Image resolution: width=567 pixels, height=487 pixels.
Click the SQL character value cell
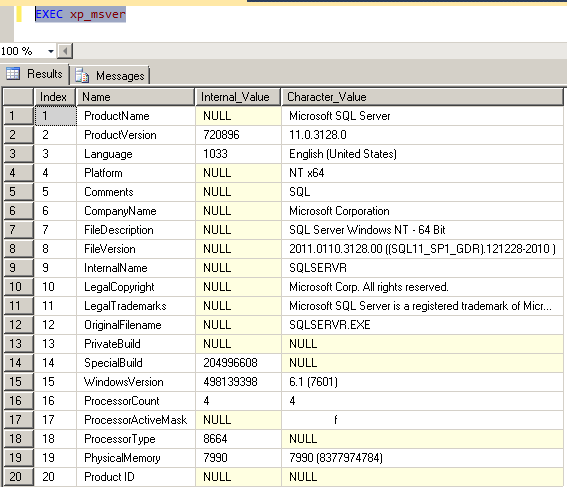tap(422, 192)
